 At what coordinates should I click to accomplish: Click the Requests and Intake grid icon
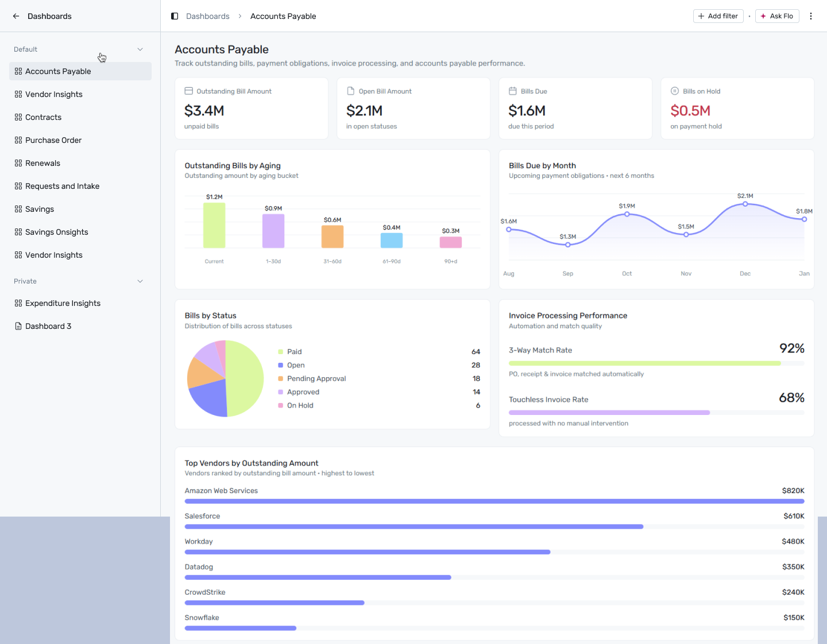(x=18, y=186)
